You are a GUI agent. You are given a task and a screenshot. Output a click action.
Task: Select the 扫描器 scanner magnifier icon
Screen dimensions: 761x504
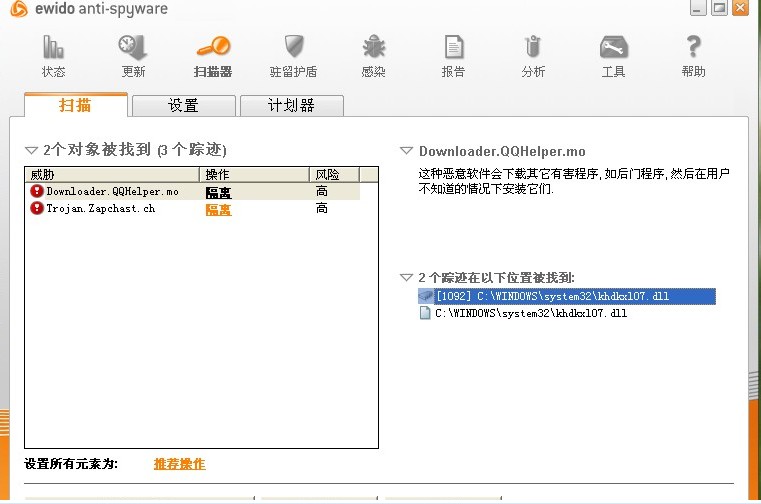click(214, 47)
